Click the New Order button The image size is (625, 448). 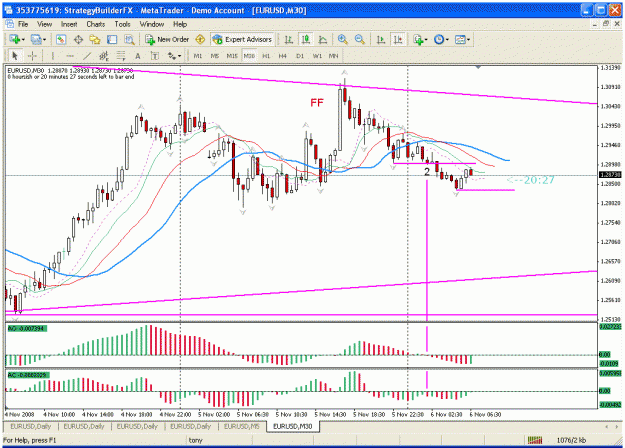(x=167, y=39)
